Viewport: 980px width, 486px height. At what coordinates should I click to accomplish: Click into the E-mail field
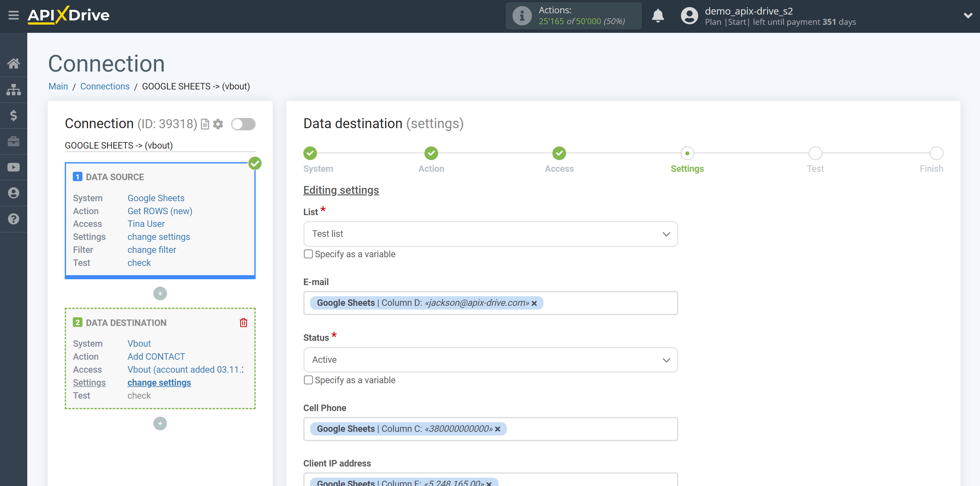pyautogui.click(x=490, y=303)
